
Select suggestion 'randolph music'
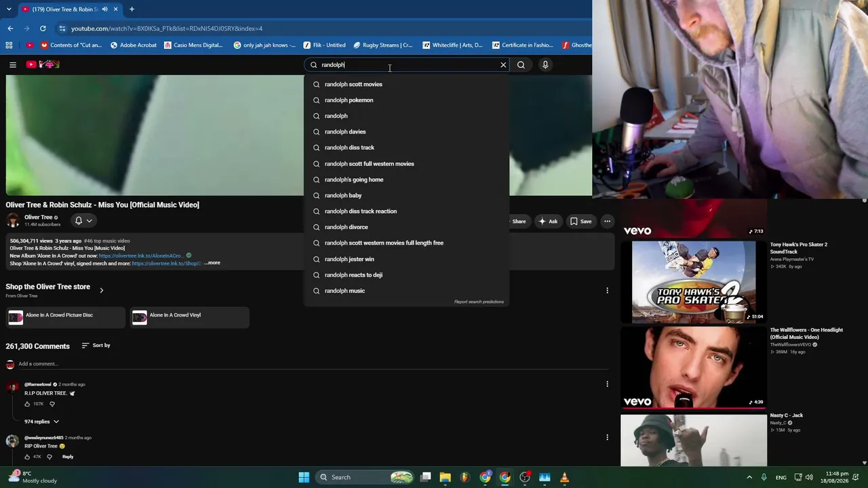coord(407,291)
